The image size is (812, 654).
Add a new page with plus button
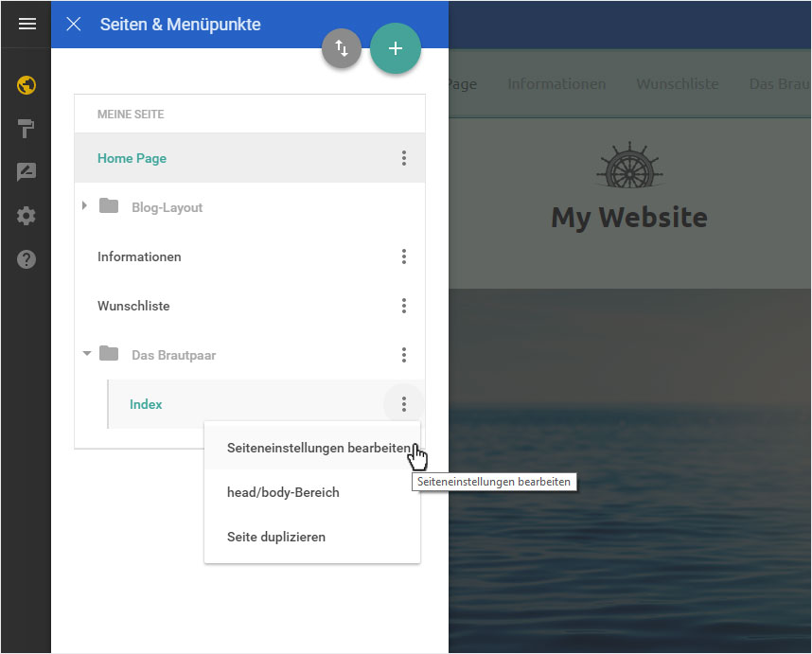396,48
